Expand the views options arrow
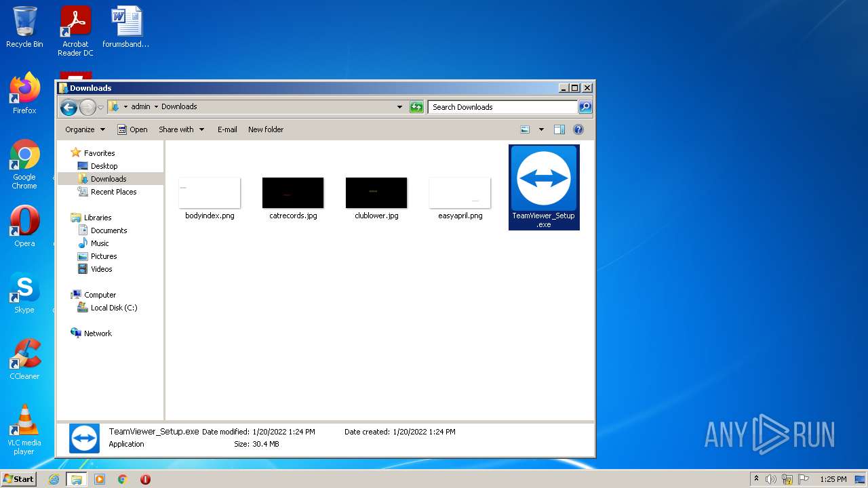 [x=541, y=129]
